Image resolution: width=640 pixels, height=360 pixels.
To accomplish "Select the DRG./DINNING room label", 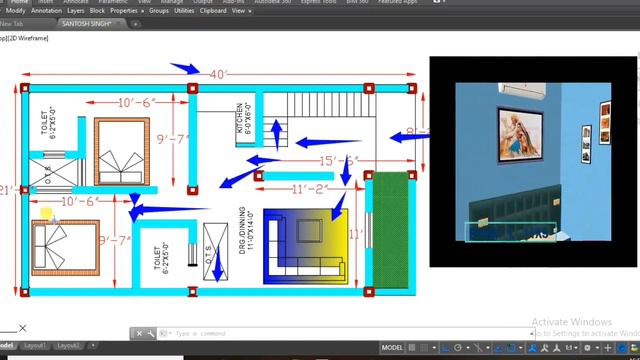I will click(x=246, y=230).
